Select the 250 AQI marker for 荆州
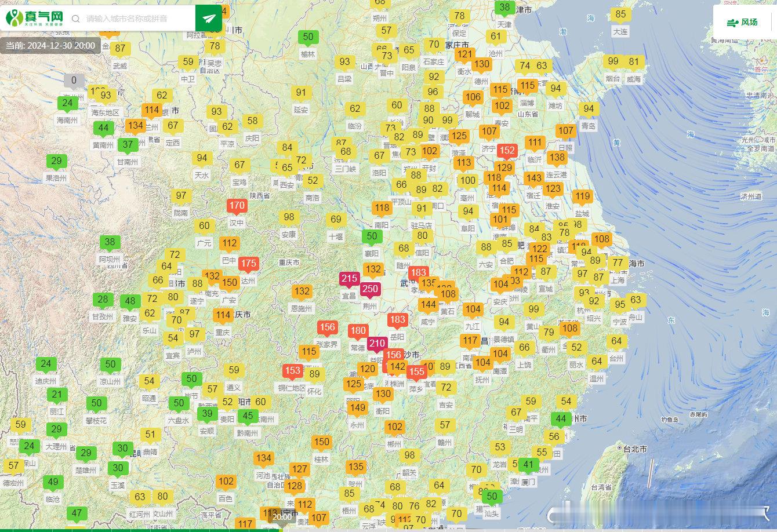This screenshot has width=777, height=532. 369,289
